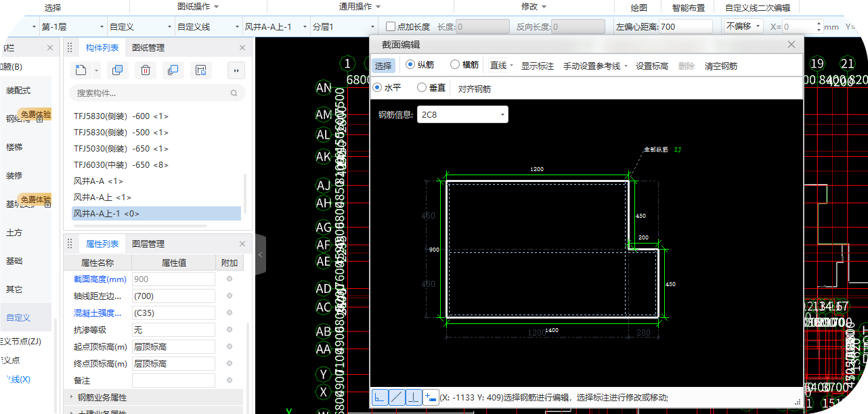Click 选择 button in section editor
Screen dimensions: 868x414
pyautogui.click(x=383, y=66)
